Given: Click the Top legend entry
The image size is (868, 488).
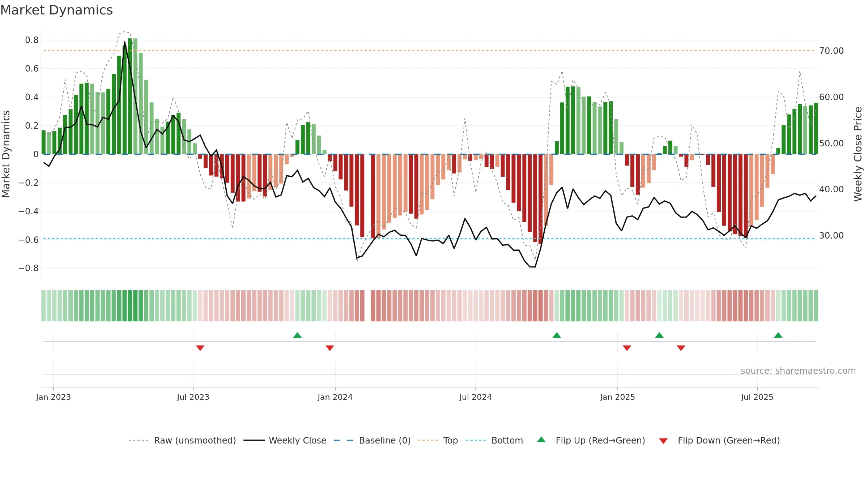Looking at the screenshot, I should pyautogui.click(x=438, y=440).
